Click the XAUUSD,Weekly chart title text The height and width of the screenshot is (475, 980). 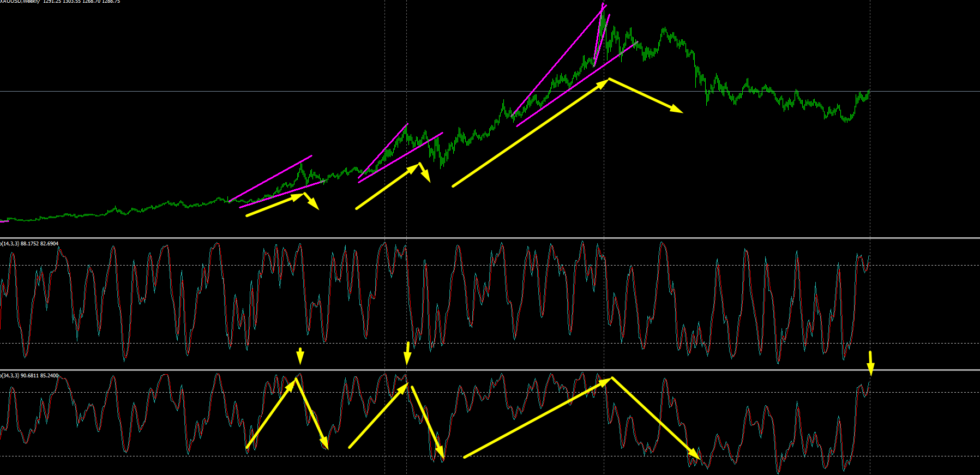(60, 2)
